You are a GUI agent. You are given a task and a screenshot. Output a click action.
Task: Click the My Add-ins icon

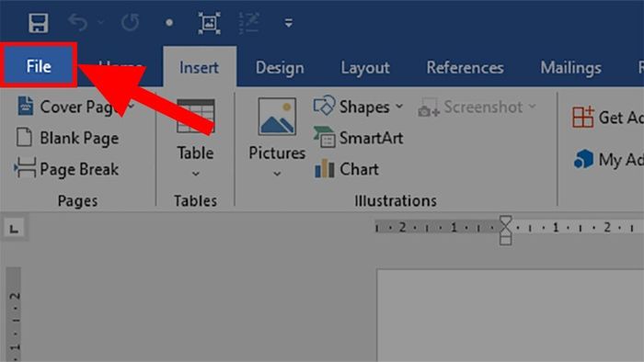click(583, 159)
